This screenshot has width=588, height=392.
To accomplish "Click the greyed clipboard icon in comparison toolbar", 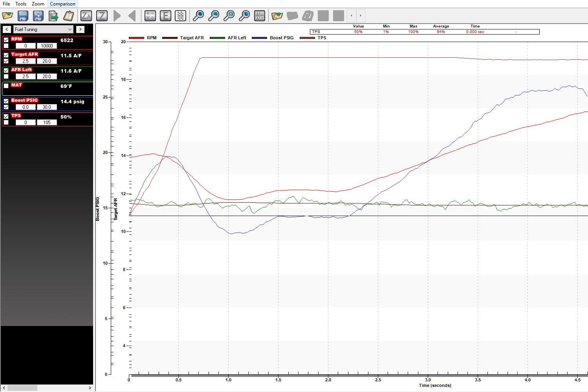I will (x=308, y=16).
